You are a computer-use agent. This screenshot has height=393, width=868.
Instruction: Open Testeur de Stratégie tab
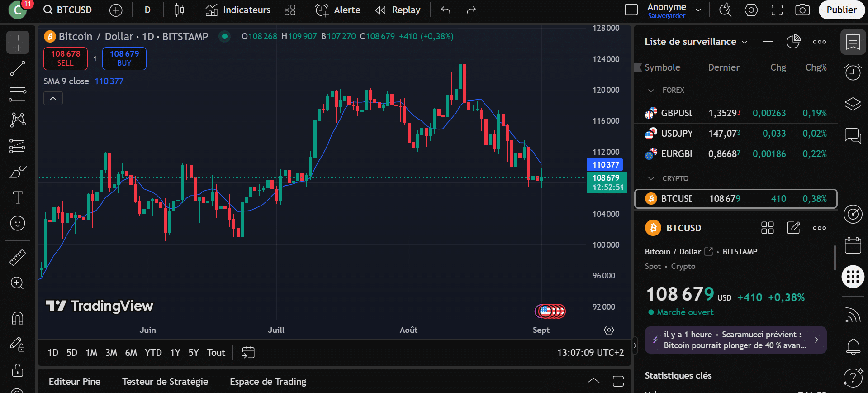coord(165,382)
